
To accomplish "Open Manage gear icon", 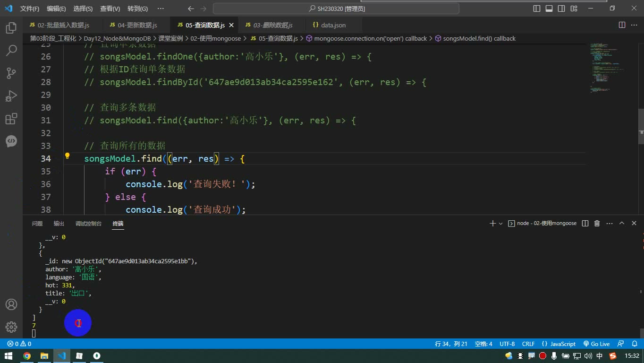I will coord(11,327).
